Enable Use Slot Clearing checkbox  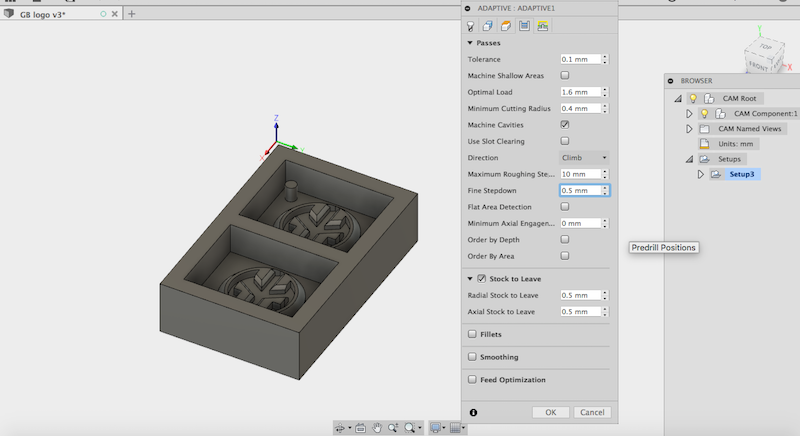click(565, 141)
